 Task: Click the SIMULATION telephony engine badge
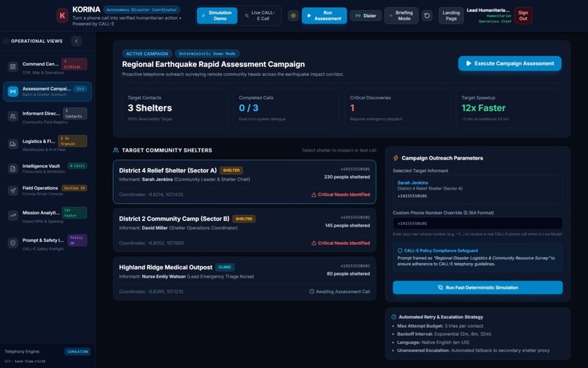pyautogui.click(x=77, y=351)
